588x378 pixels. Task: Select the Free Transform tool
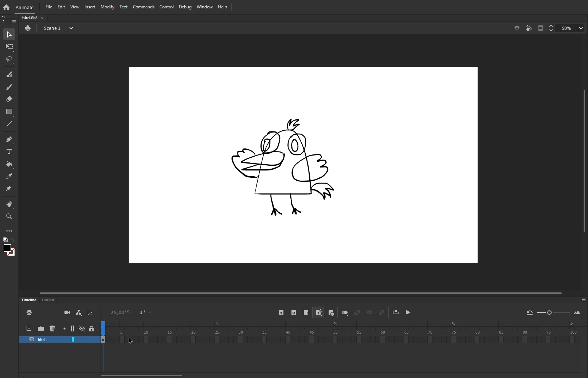[x=9, y=47]
